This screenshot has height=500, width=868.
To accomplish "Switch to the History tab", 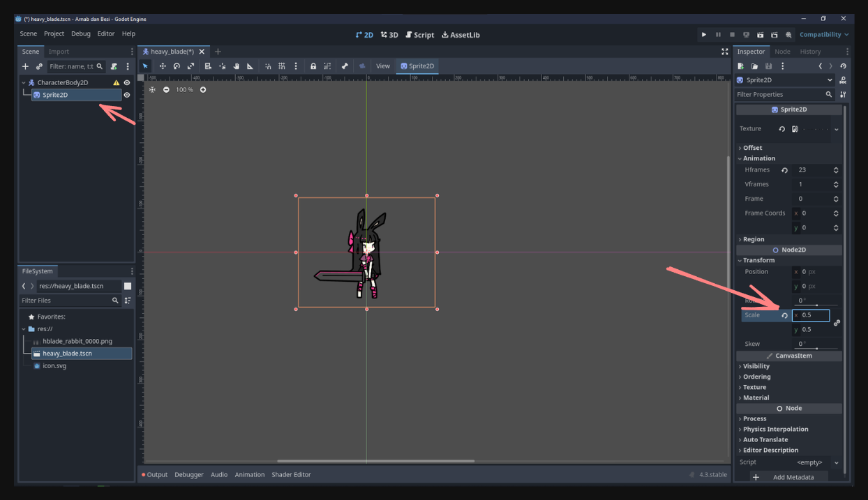I will pyautogui.click(x=810, y=52).
